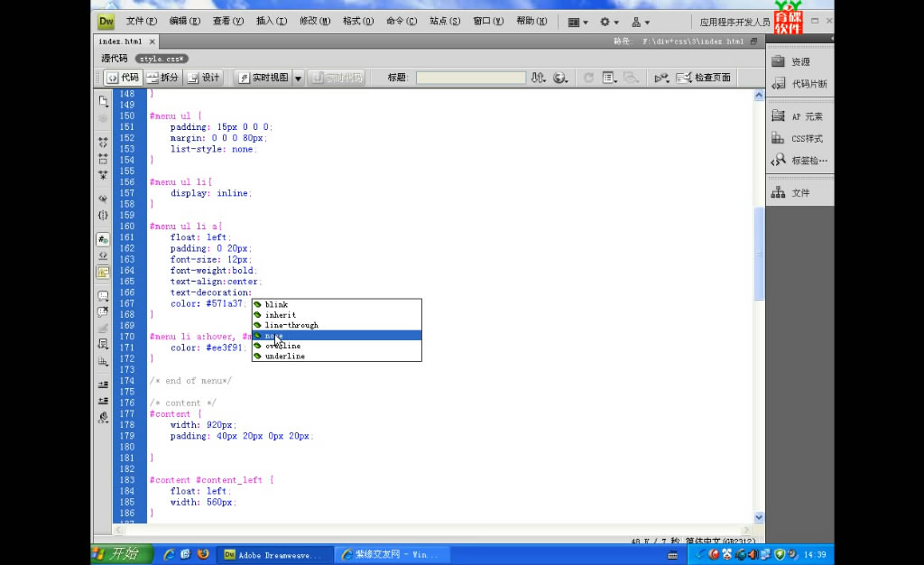This screenshot has width=924, height=565.
Task: Select the 源代码 source code file
Action: 115,59
